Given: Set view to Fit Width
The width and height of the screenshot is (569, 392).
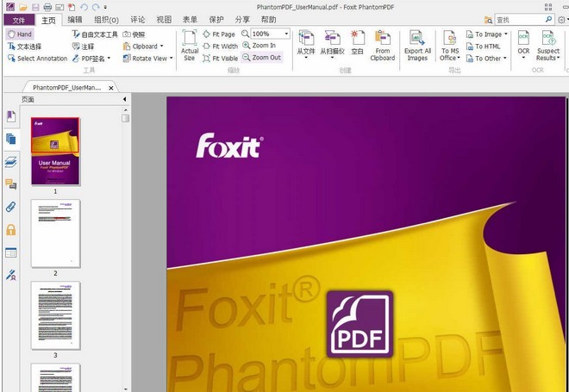Looking at the screenshot, I should coord(220,47).
